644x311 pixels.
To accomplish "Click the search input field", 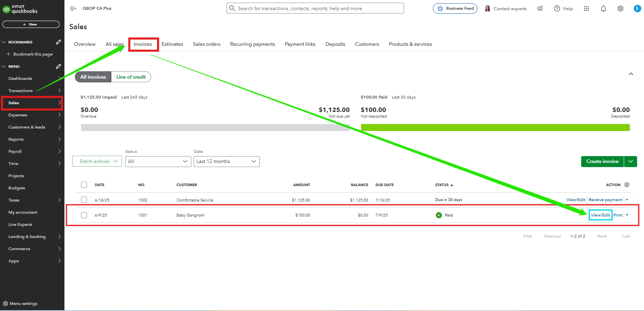I will 315,8.
